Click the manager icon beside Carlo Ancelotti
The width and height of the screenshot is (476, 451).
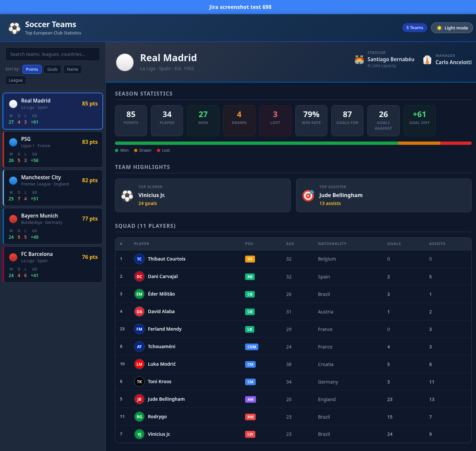tap(427, 60)
